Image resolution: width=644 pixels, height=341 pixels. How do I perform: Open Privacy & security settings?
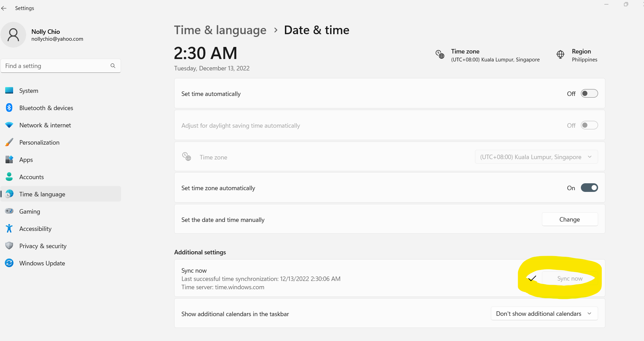[43, 246]
